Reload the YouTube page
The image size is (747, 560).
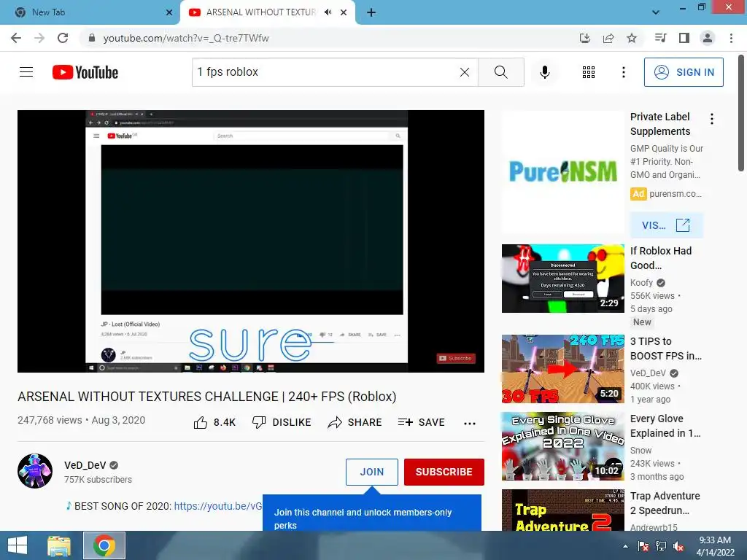[x=63, y=38]
